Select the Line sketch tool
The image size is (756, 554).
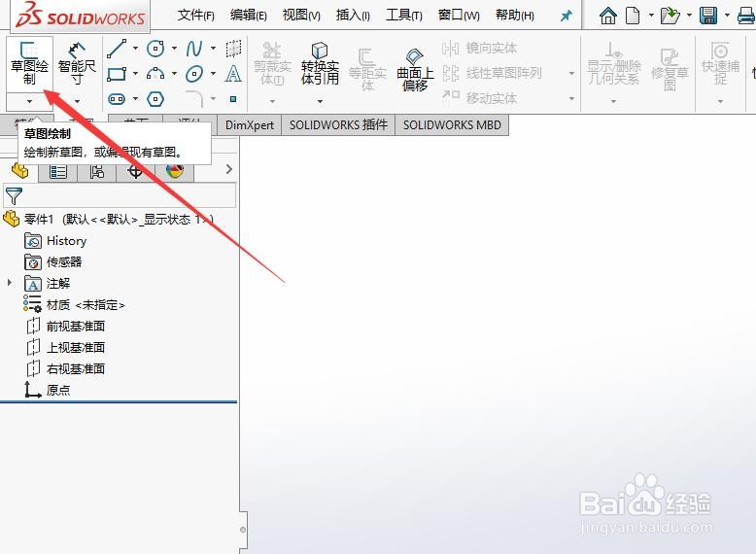click(x=117, y=49)
